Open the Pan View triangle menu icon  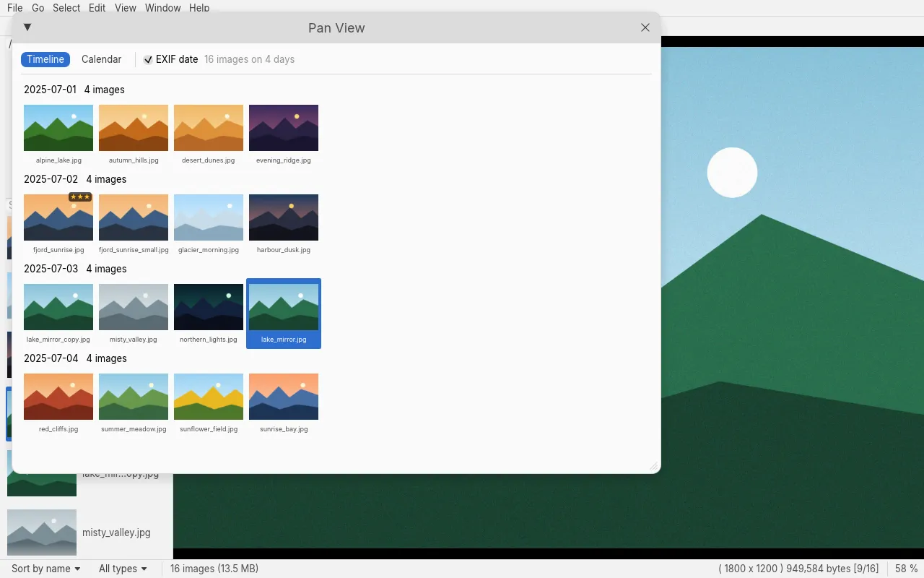[x=27, y=27]
